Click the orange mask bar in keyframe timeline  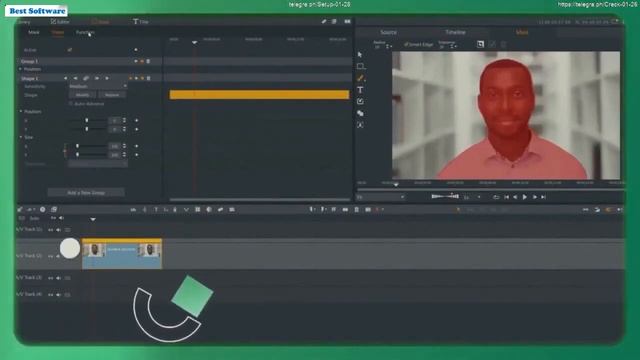tap(259, 95)
